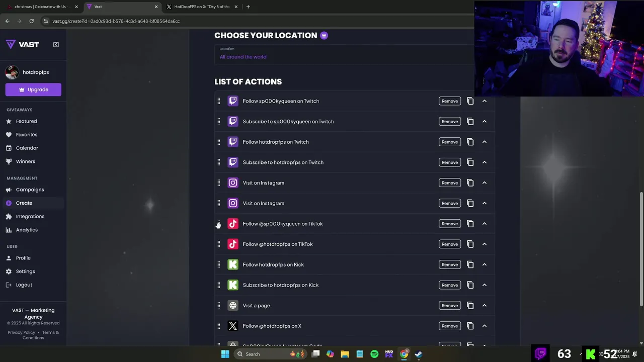Go to Analytics in the sidebar
This screenshot has width=644, height=362.
coord(27,230)
